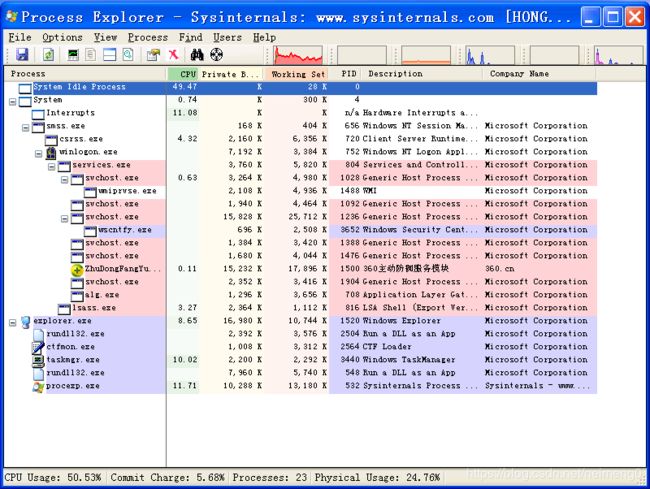Click the Interrupts row icon
This screenshot has height=489, width=650.
[x=38, y=114]
